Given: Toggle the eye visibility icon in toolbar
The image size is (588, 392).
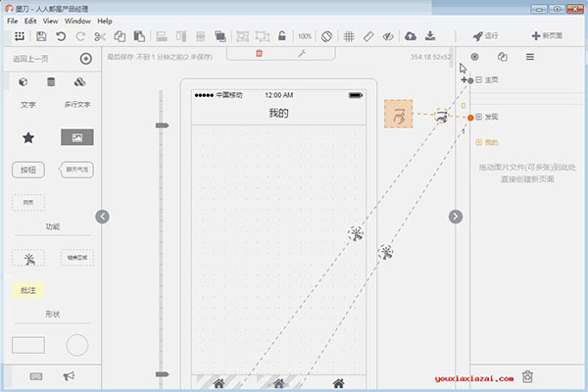Looking at the screenshot, I should click(x=387, y=36).
